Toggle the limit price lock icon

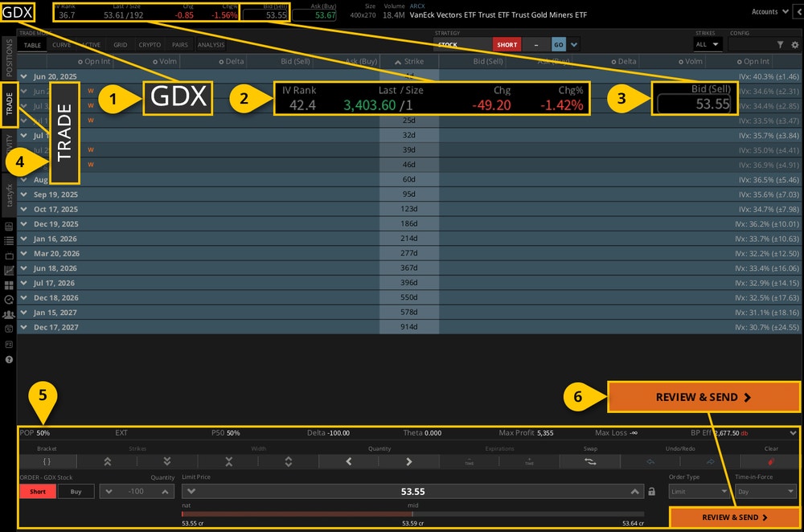pyautogui.click(x=651, y=491)
